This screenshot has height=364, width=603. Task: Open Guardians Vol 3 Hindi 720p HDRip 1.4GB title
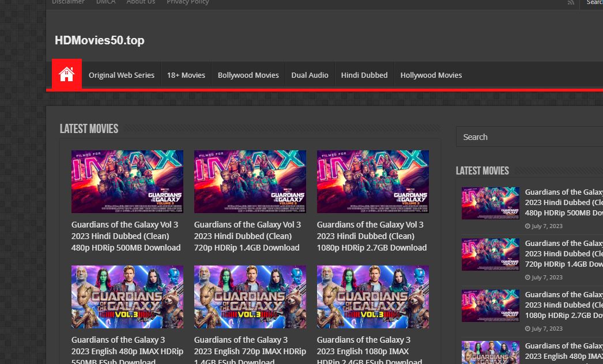[247, 236]
